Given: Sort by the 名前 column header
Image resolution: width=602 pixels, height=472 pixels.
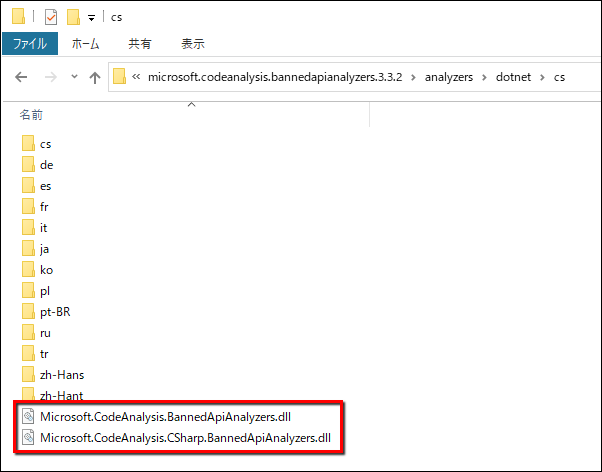Looking at the screenshot, I should click(31, 115).
